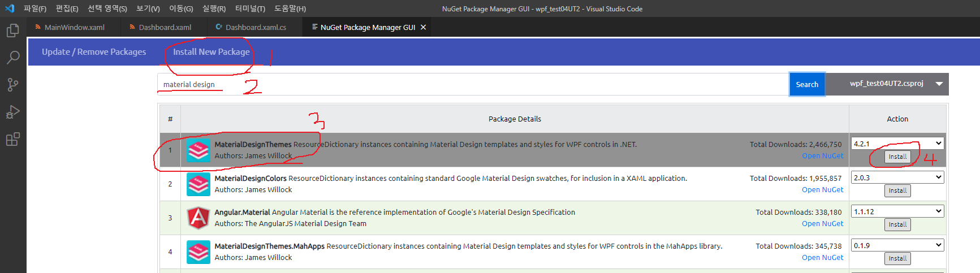Install the Angular.Material package
Viewport: 980px width, 273px height.
[897, 224]
